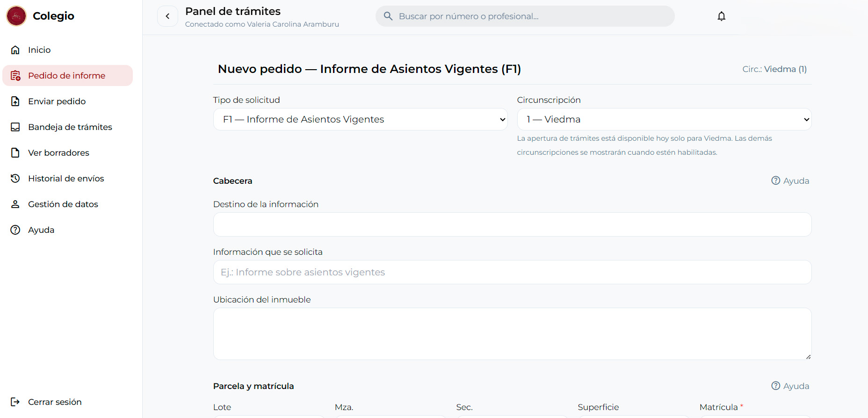Viewport: 868px width, 418px height.
Task: Click the Enviar pedido document icon
Action: point(15,101)
